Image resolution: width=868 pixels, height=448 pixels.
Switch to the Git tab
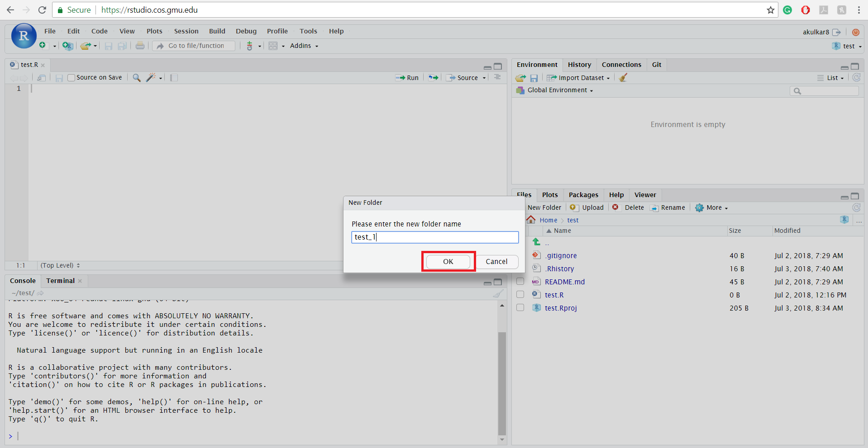click(657, 65)
